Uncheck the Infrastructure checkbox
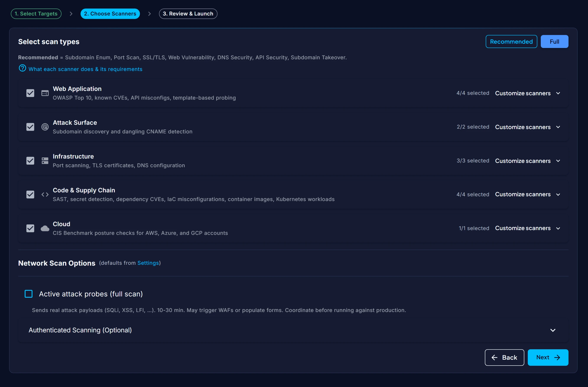Image resolution: width=588 pixels, height=387 pixels. pyautogui.click(x=30, y=161)
